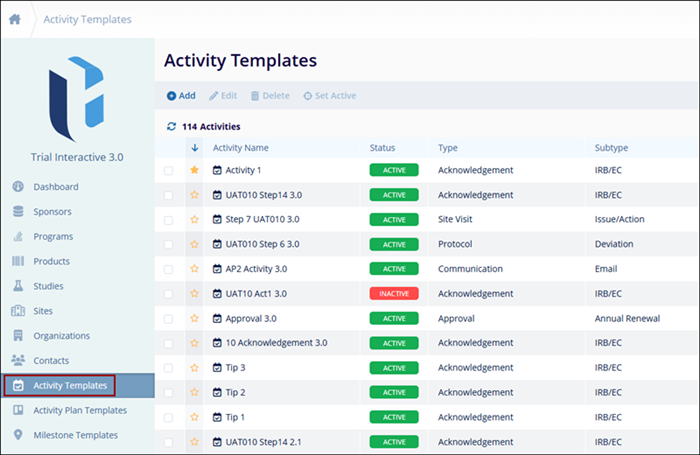Click the filled star for Activity 1
Viewport: 700px width, 455px height.
195,170
